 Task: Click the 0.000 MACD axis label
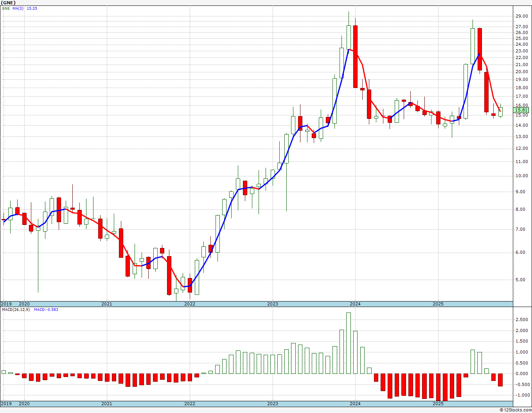[x=522, y=373]
